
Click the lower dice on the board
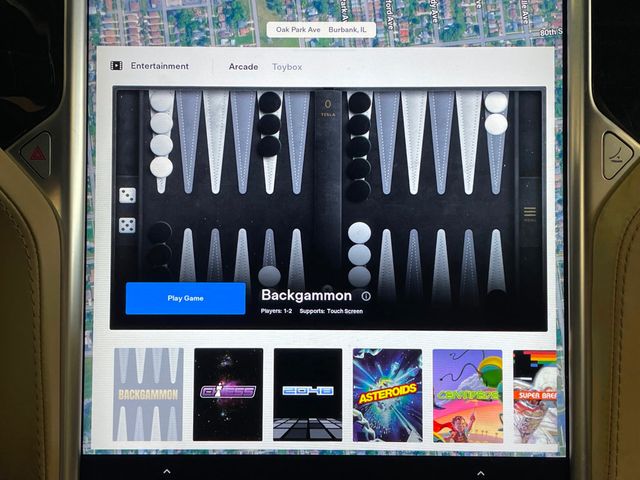click(x=128, y=225)
